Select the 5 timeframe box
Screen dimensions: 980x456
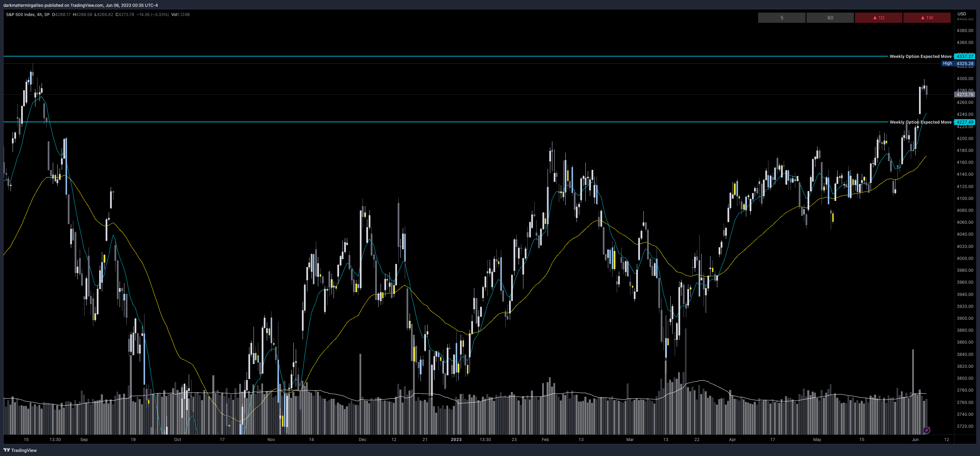781,17
